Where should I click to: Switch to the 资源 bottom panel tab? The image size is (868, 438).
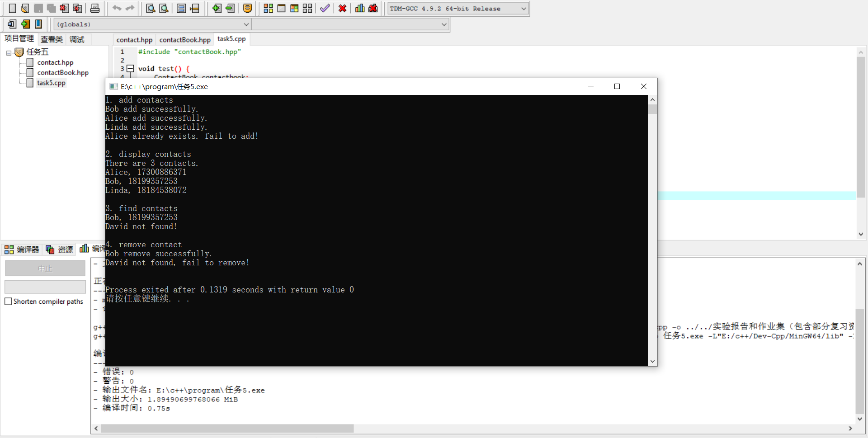[60, 250]
